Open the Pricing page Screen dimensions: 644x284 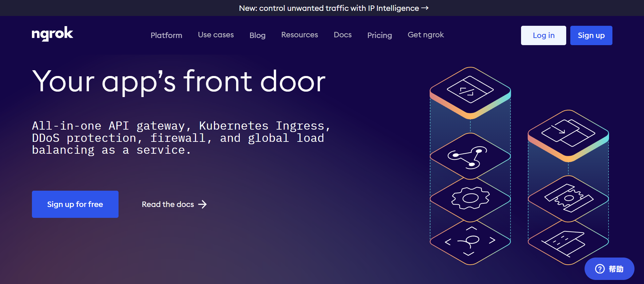tap(379, 35)
